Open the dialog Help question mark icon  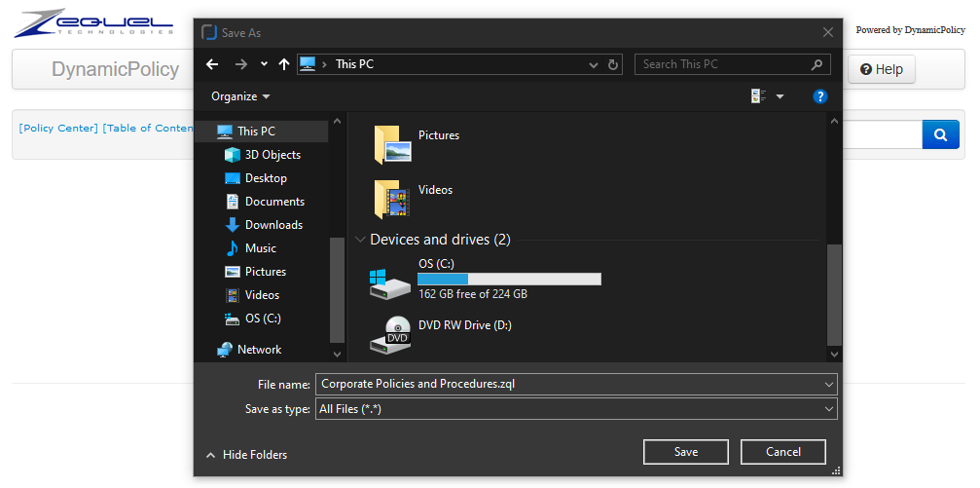click(x=819, y=96)
